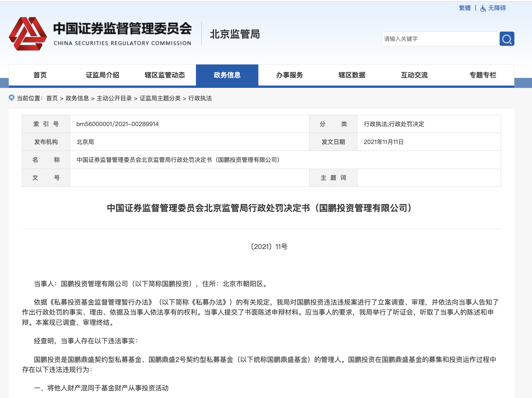Click the document name cell in the table

click(x=285, y=160)
